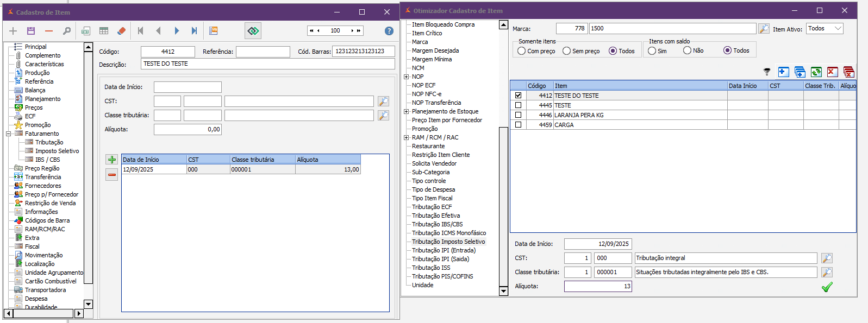
Task: Go to the previous record arrow
Action: 159,31
